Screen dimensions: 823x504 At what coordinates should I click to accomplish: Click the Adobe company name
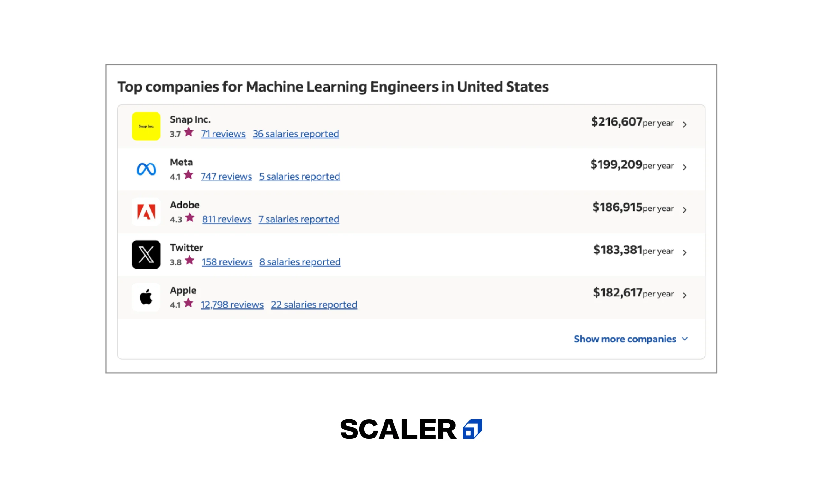[185, 205]
